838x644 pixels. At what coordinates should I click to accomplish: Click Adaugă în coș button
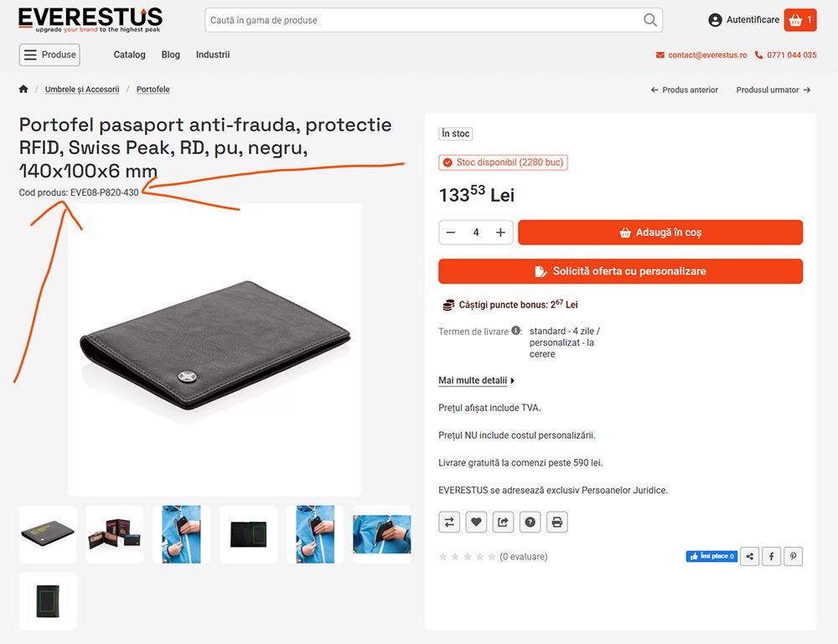click(x=660, y=232)
